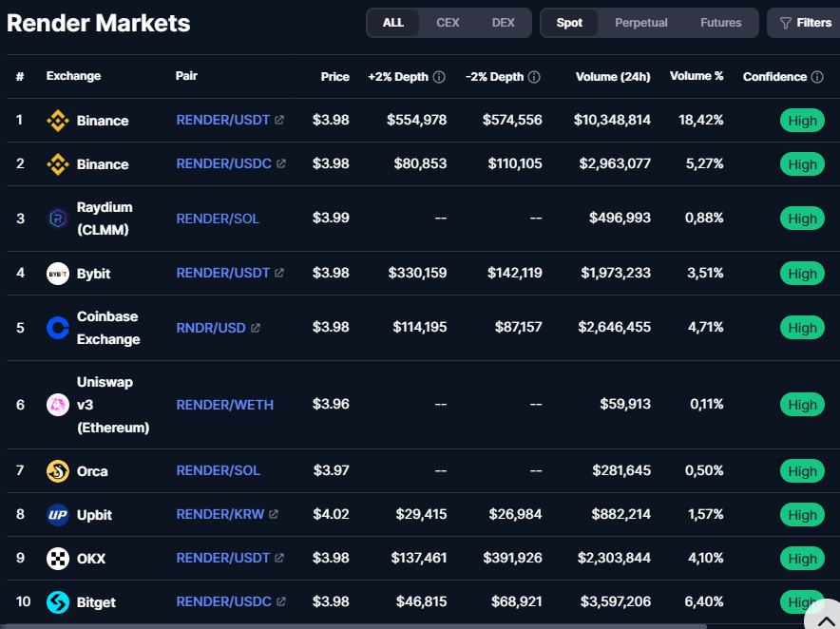Click the Bybit exchange logo
840x629 pixels.
(x=58, y=274)
